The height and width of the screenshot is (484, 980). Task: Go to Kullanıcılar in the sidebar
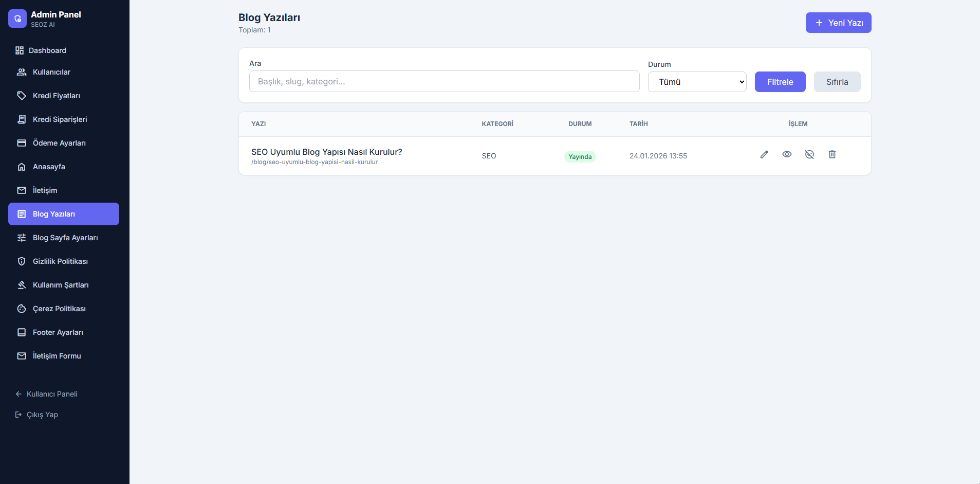pyautogui.click(x=64, y=72)
